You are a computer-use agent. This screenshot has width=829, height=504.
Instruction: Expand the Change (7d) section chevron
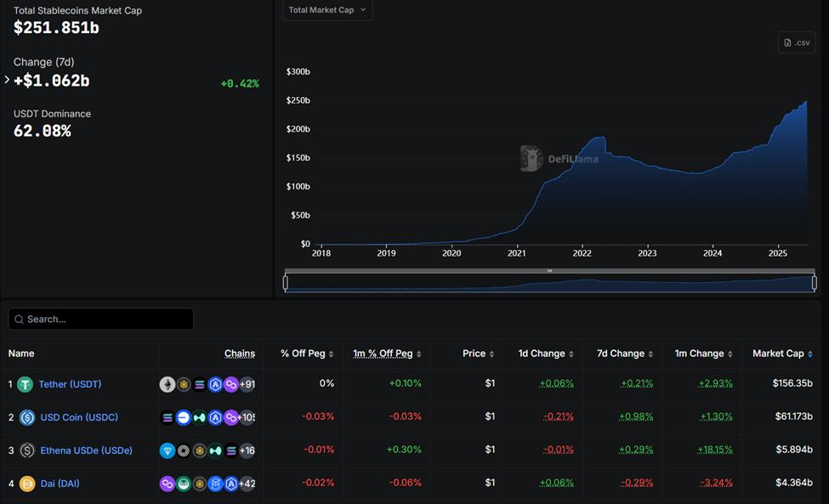pyautogui.click(x=6, y=80)
